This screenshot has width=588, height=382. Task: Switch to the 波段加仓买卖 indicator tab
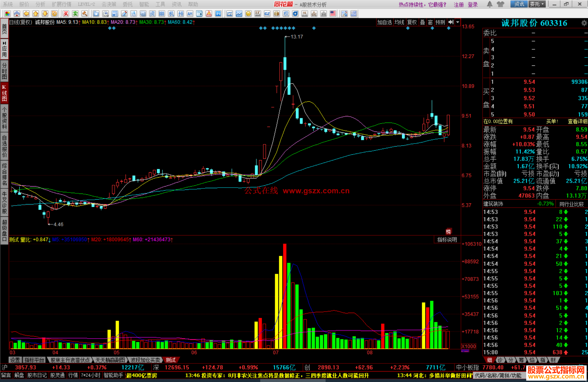point(145,360)
